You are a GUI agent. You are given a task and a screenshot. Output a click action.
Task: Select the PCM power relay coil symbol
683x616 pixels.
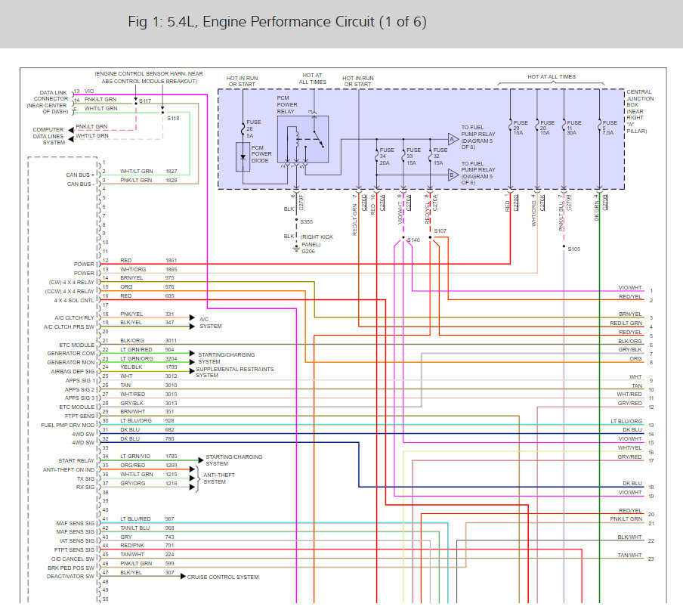pos(297,138)
